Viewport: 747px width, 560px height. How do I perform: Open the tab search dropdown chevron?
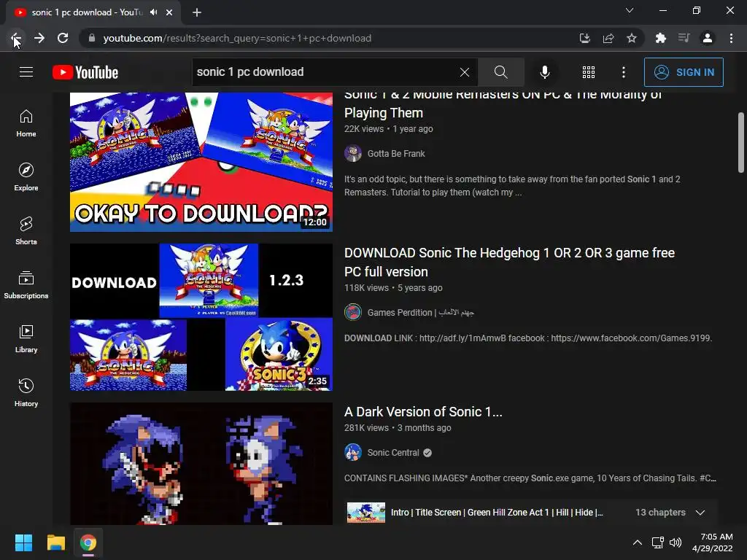(x=630, y=10)
